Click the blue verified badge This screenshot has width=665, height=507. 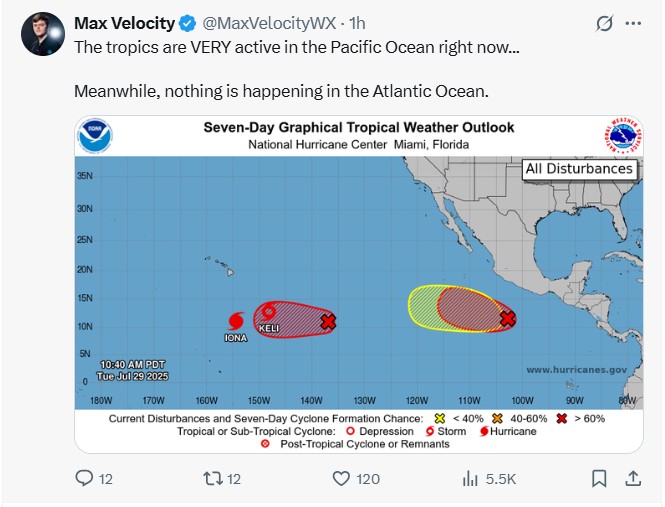coord(187,24)
